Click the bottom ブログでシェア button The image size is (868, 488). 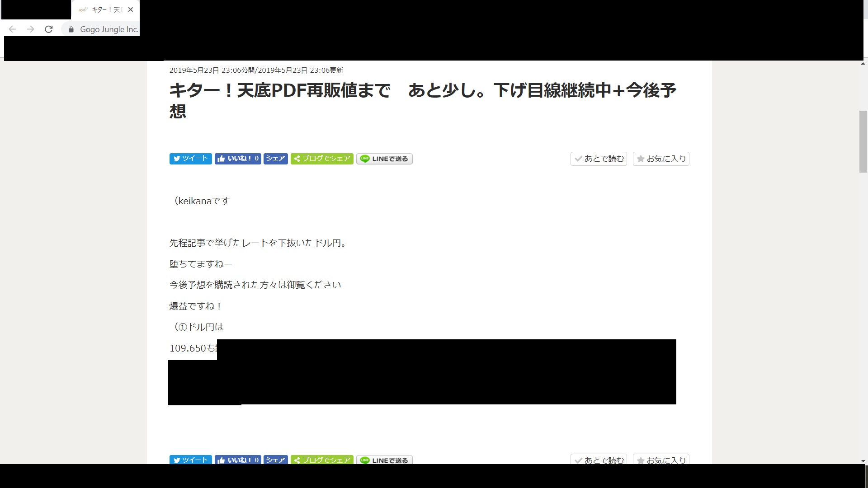322,460
